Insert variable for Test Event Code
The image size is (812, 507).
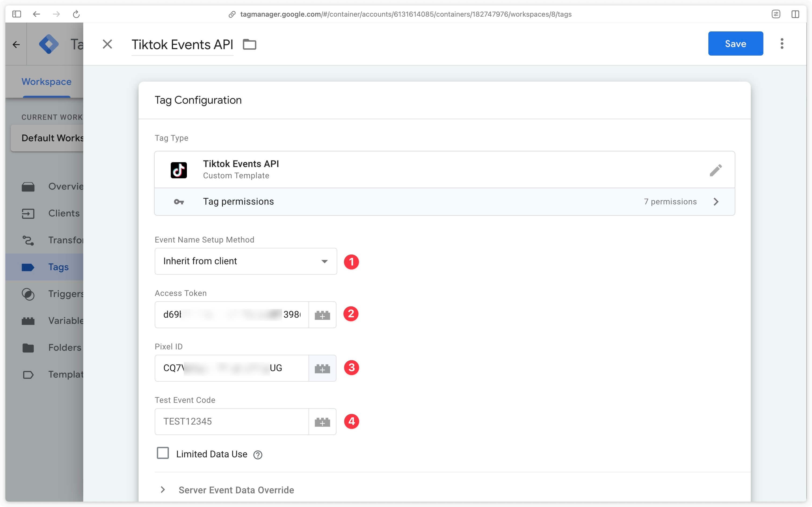pos(322,422)
